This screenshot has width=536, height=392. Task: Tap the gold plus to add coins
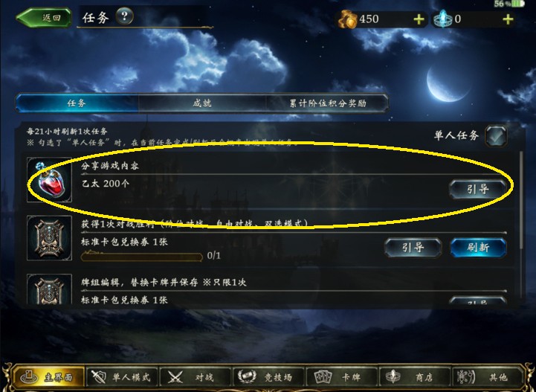click(x=419, y=19)
